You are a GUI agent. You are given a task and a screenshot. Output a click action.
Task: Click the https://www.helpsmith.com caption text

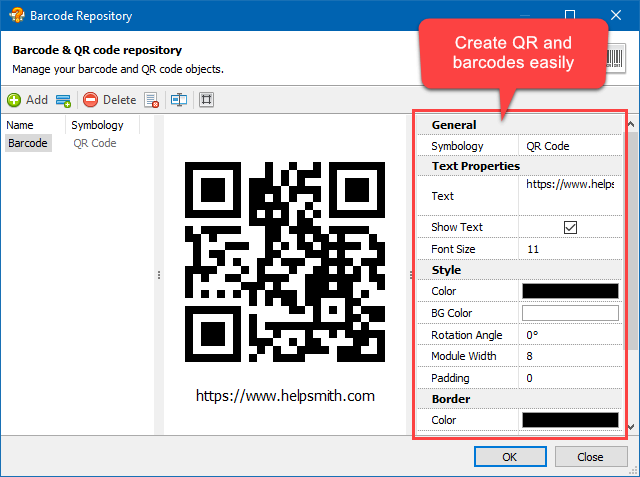pos(285,396)
